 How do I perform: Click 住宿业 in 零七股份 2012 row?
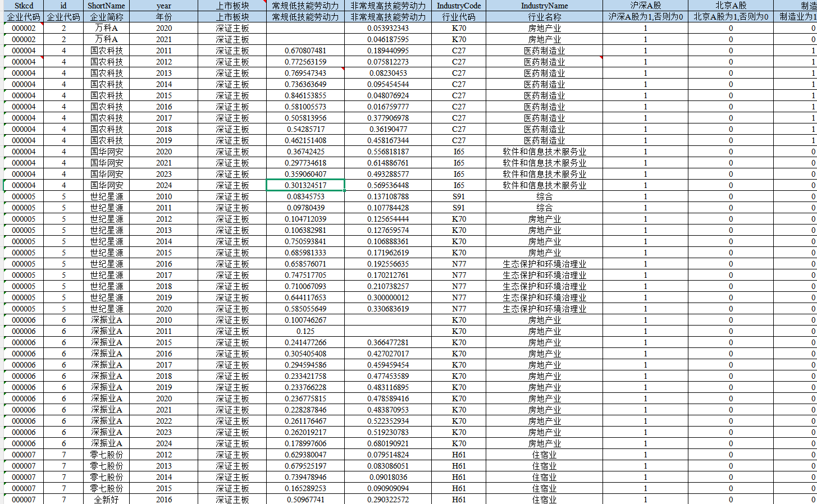544,455
